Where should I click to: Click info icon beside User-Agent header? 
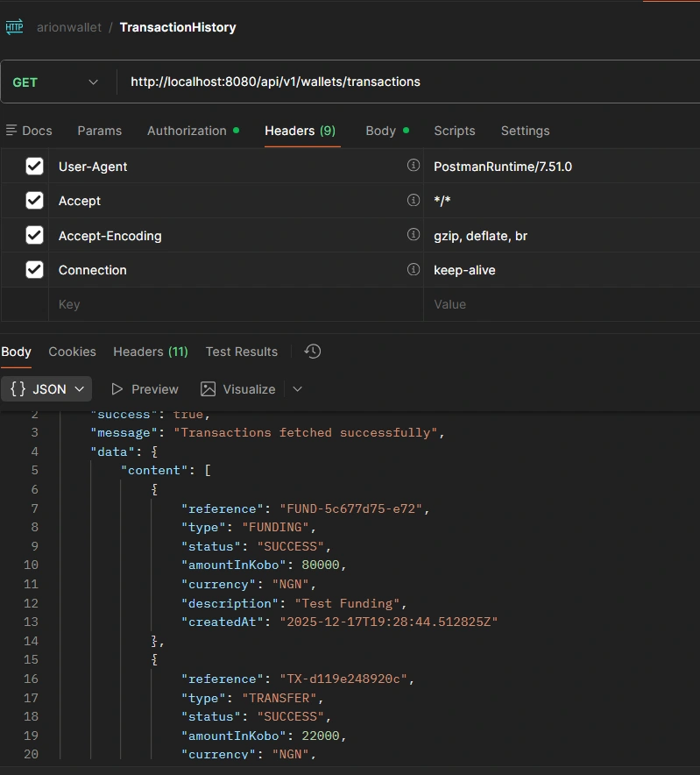414,166
